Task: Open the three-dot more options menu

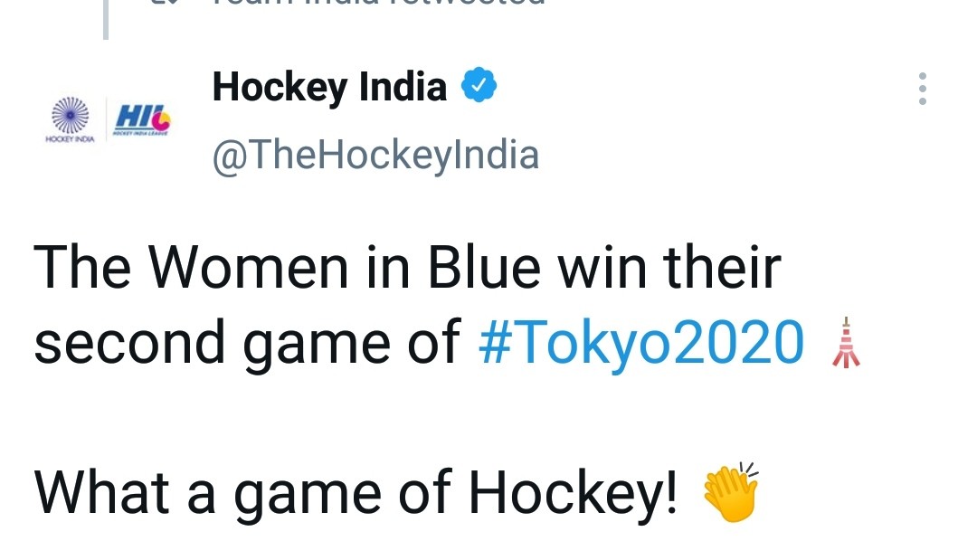Action: pyautogui.click(x=922, y=89)
